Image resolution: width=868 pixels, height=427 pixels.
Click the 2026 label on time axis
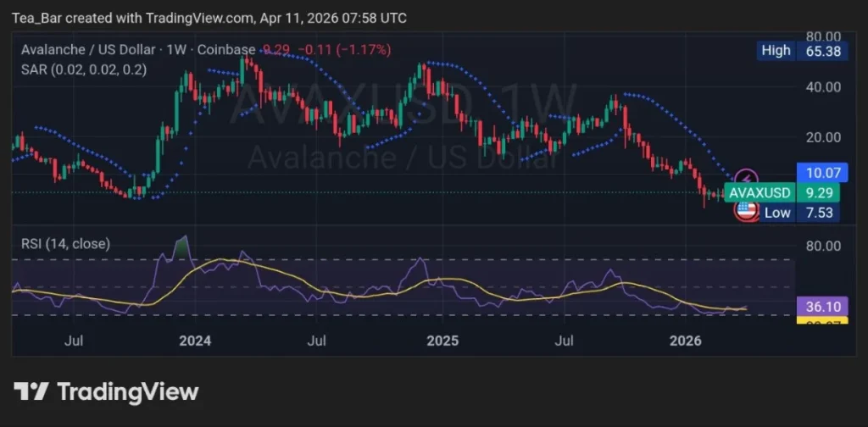pyautogui.click(x=685, y=341)
